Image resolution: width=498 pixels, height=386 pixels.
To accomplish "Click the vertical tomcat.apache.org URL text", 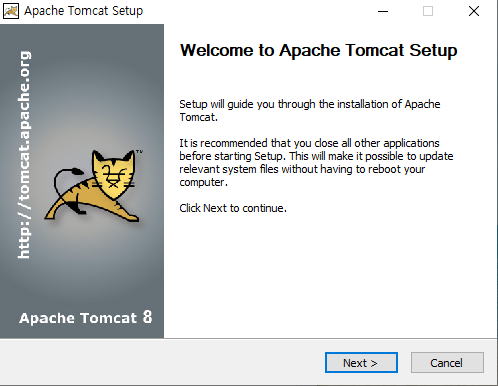I will pos(24,155).
